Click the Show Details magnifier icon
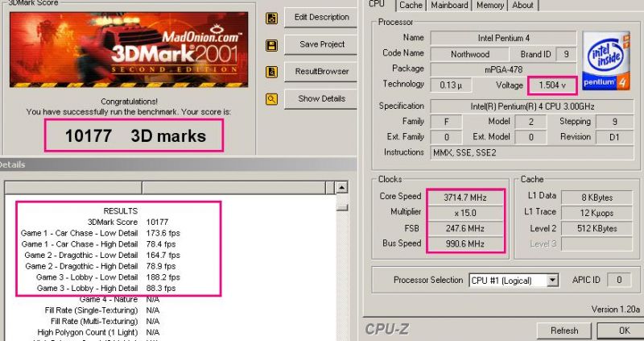 271,99
